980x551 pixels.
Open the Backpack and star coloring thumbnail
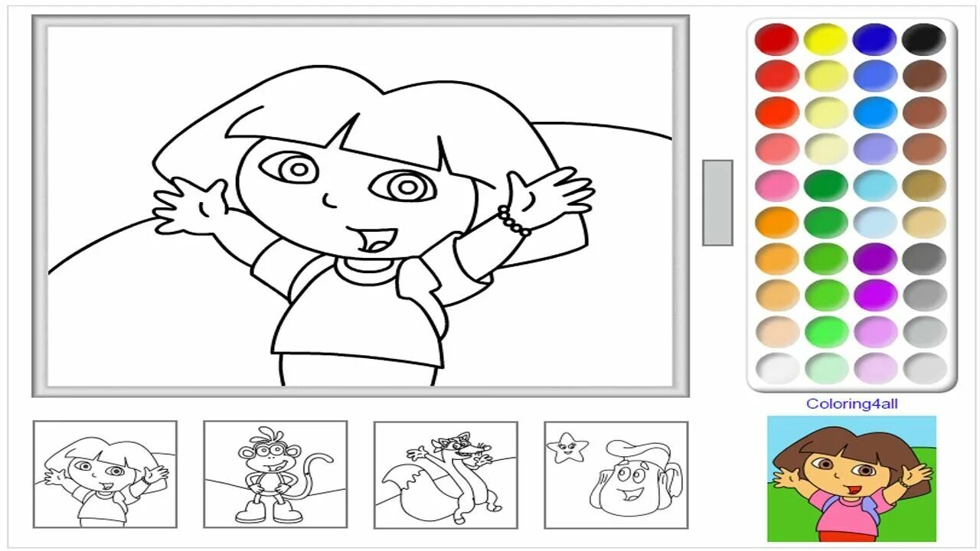[616, 474]
